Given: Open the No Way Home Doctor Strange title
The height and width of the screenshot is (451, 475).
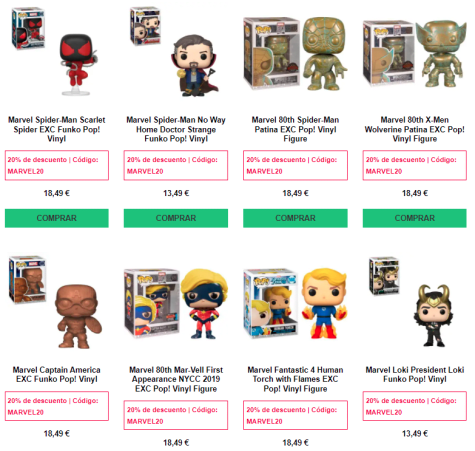Looking at the screenshot, I should pos(176,129).
